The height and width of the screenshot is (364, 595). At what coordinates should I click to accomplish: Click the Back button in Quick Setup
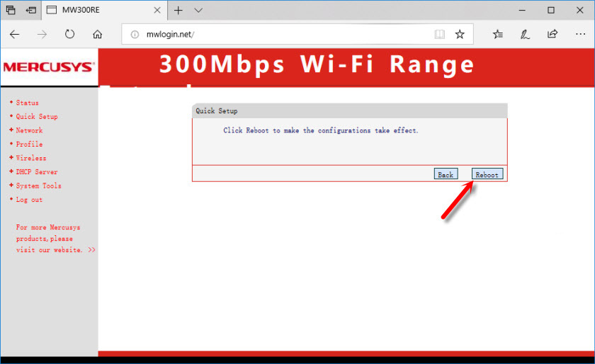[446, 174]
